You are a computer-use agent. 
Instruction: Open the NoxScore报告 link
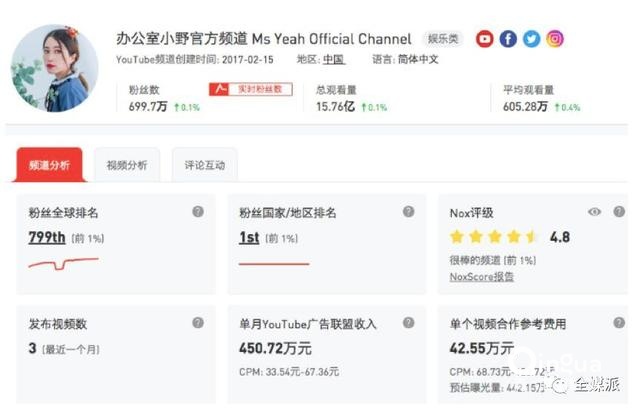pyautogui.click(x=481, y=277)
